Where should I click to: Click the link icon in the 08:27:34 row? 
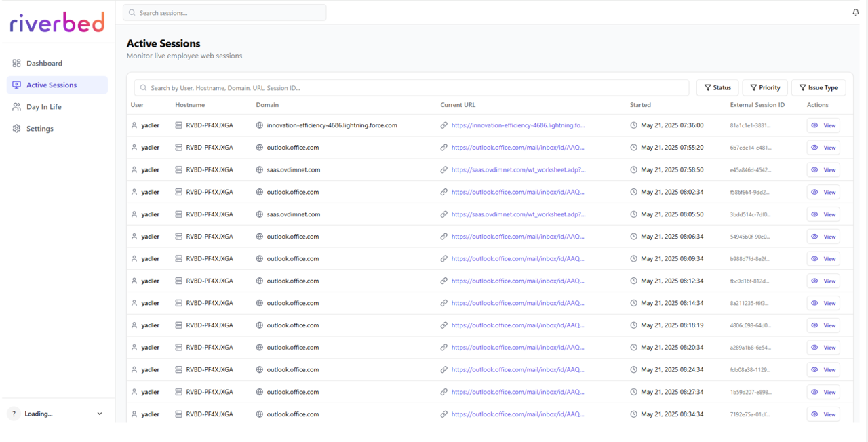point(444,392)
